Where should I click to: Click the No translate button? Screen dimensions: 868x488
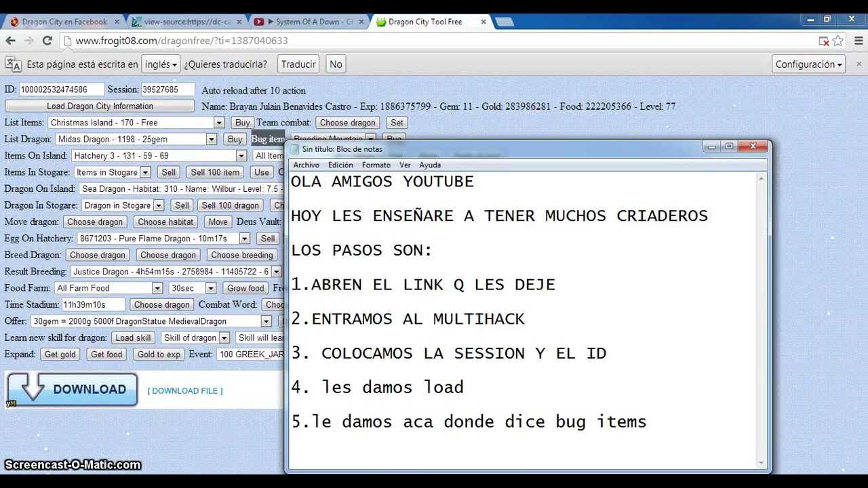pyautogui.click(x=336, y=64)
